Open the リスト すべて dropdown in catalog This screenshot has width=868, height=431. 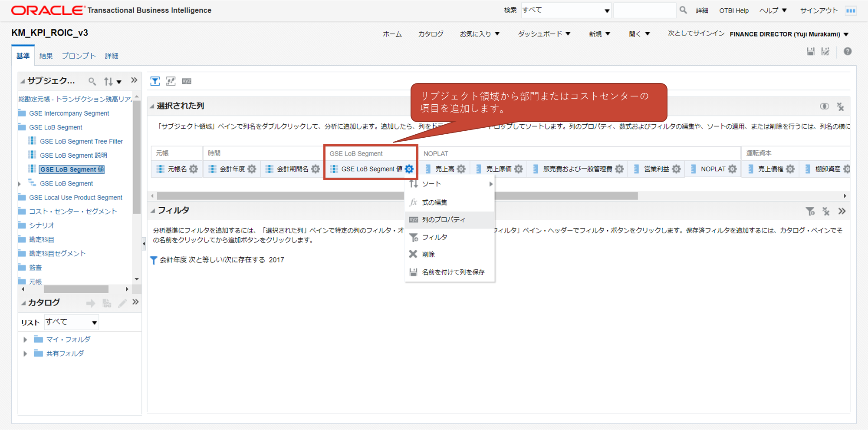pyautogui.click(x=72, y=322)
